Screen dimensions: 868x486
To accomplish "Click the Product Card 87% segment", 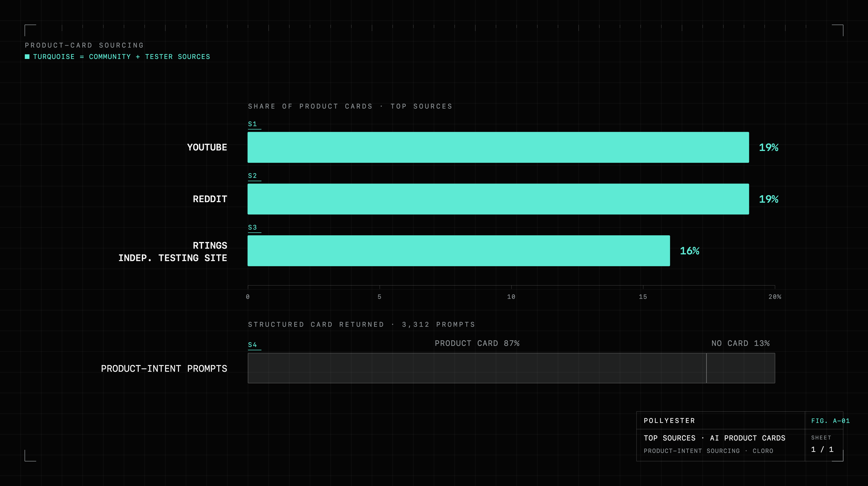I will [477, 368].
